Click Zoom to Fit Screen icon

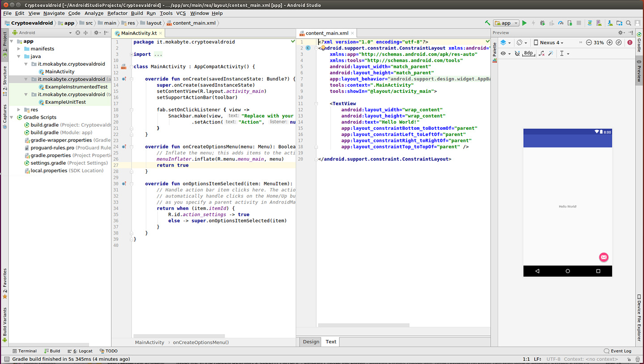[619, 43]
